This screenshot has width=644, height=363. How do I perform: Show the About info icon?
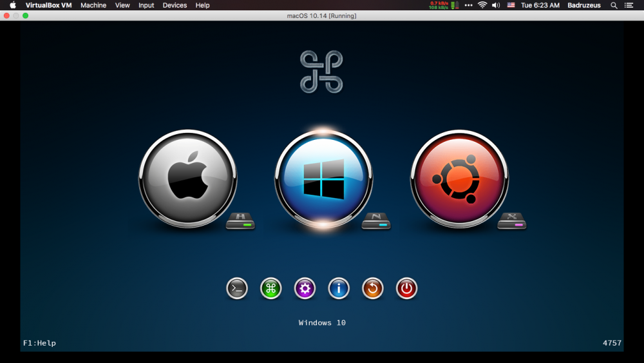click(339, 288)
